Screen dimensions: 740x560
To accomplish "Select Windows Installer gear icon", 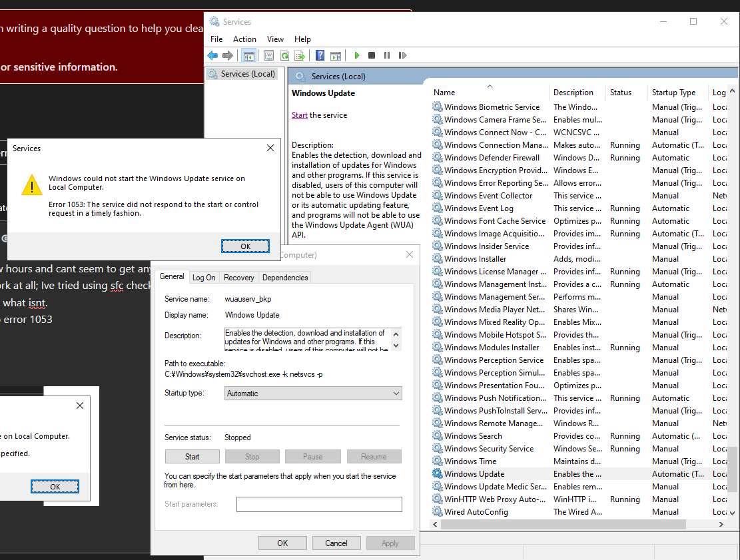I will (438, 258).
